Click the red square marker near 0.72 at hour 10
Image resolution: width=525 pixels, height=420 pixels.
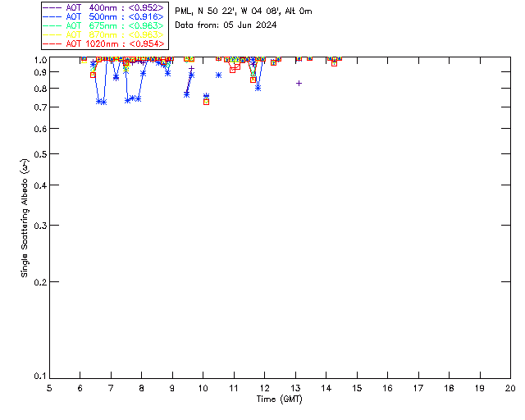click(206, 102)
